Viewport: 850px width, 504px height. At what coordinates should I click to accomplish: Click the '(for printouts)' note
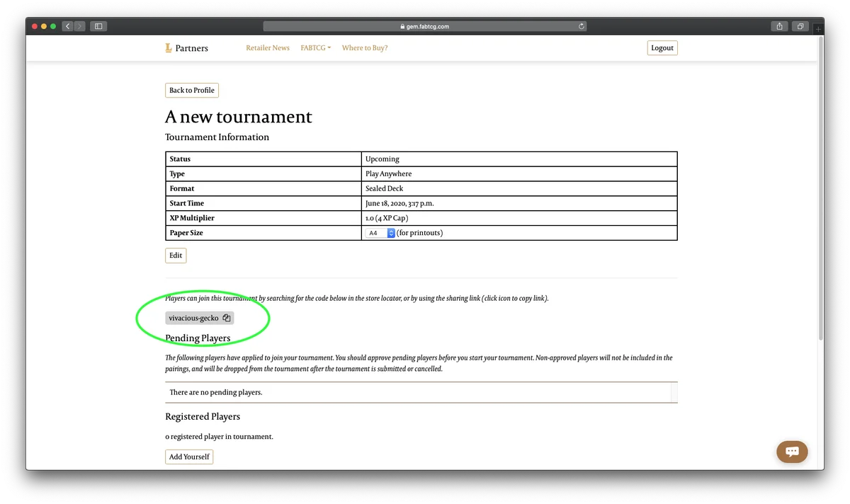tap(420, 233)
